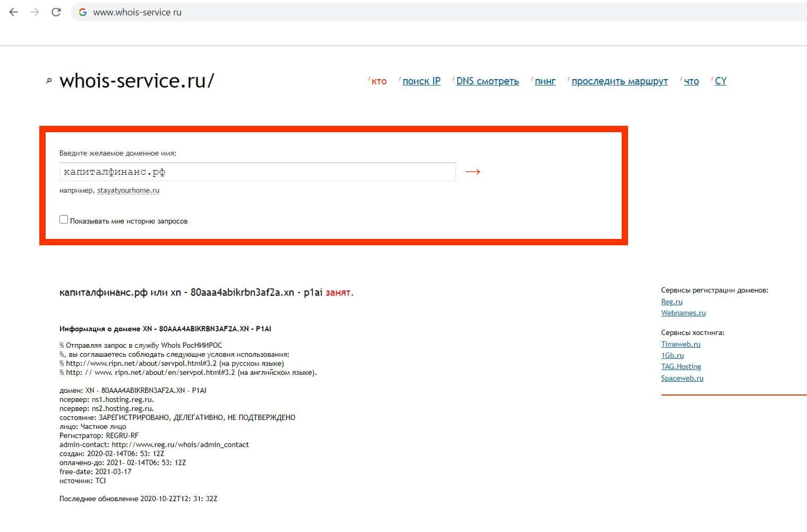Open the 'проследить маршрут' menu item

click(620, 81)
